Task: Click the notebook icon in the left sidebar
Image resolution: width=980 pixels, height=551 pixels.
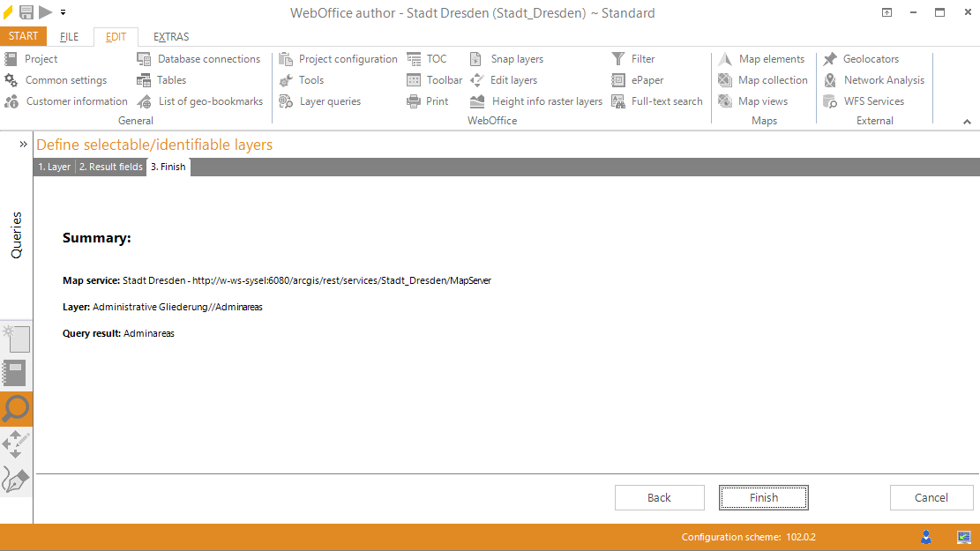Action: click(16, 373)
